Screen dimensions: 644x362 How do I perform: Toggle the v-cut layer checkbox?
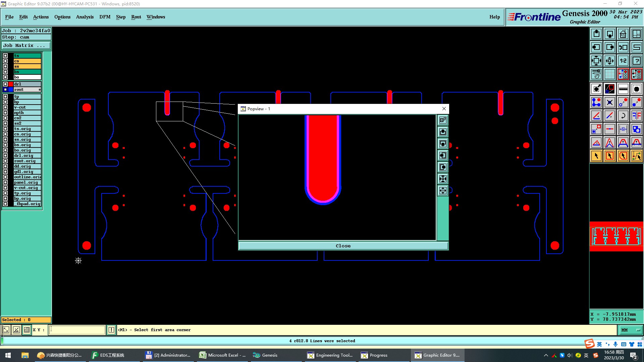click(x=5, y=107)
